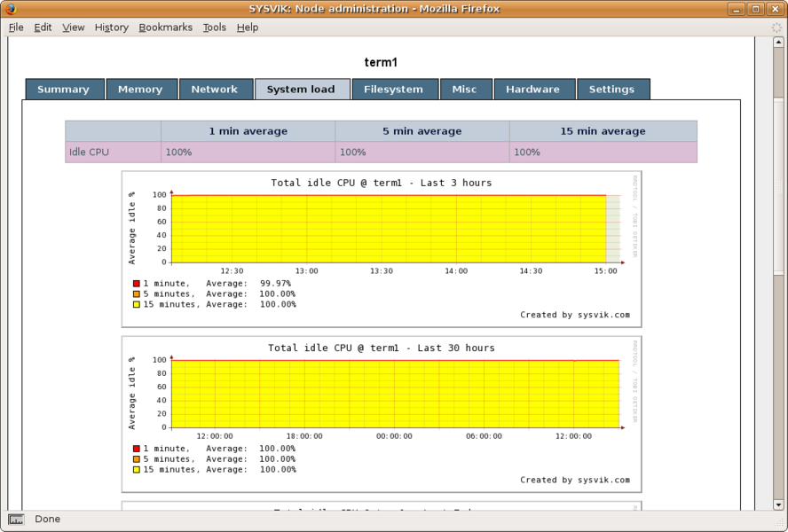Select the System load tab

tap(303, 89)
